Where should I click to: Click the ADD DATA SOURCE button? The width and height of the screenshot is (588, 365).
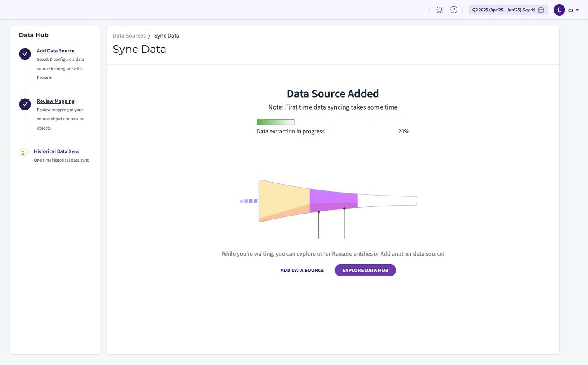[302, 270]
